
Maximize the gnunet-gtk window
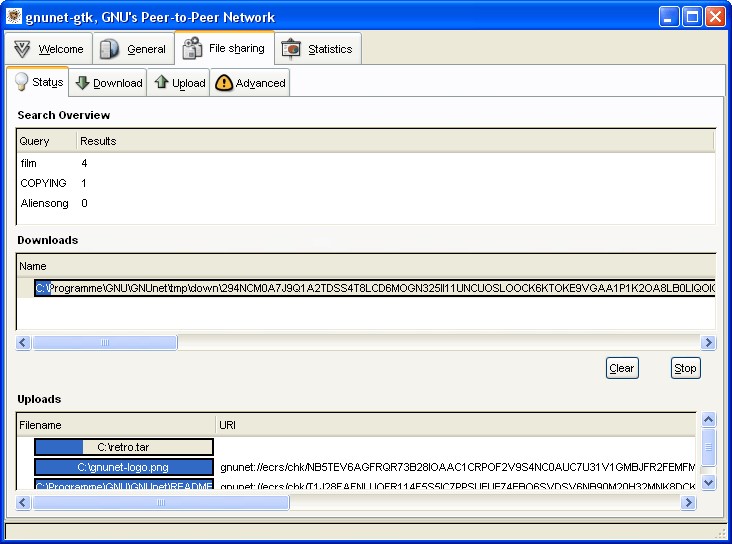point(692,17)
